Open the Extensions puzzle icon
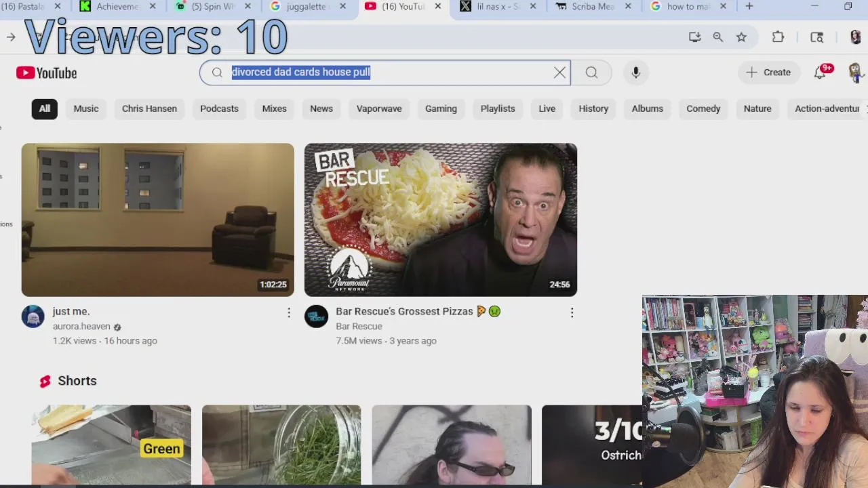The width and height of the screenshot is (868, 488). (x=778, y=37)
